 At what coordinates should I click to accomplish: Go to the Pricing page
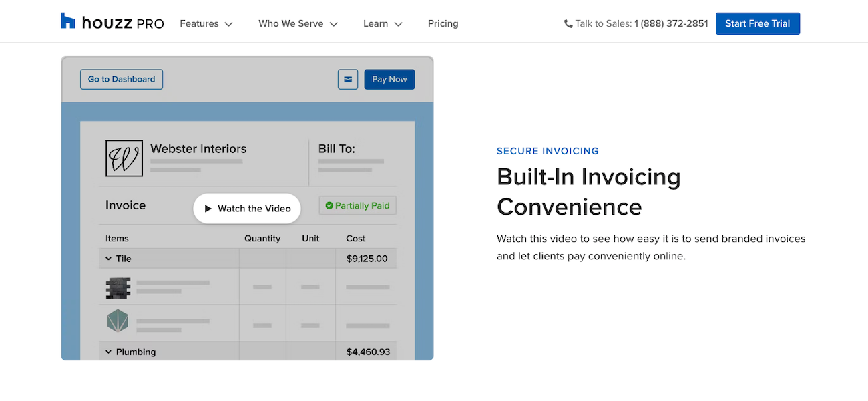(x=443, y=23)
